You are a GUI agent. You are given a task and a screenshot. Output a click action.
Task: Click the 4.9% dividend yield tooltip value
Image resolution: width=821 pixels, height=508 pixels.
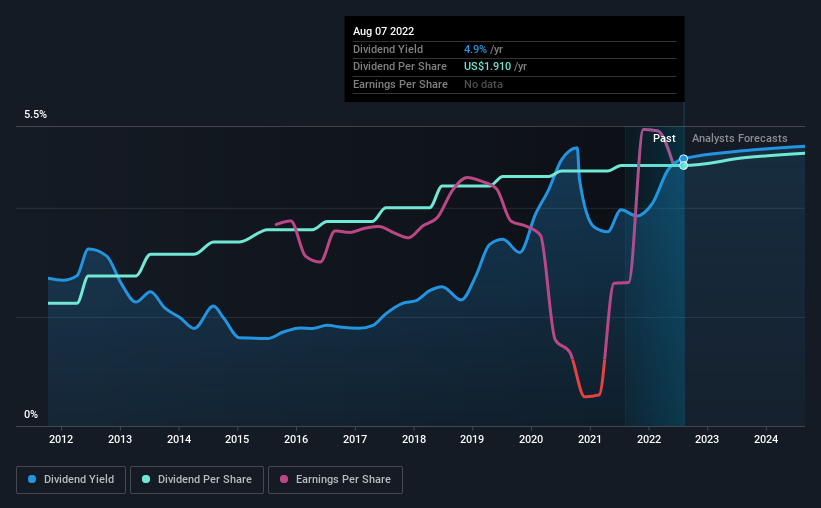475,49
